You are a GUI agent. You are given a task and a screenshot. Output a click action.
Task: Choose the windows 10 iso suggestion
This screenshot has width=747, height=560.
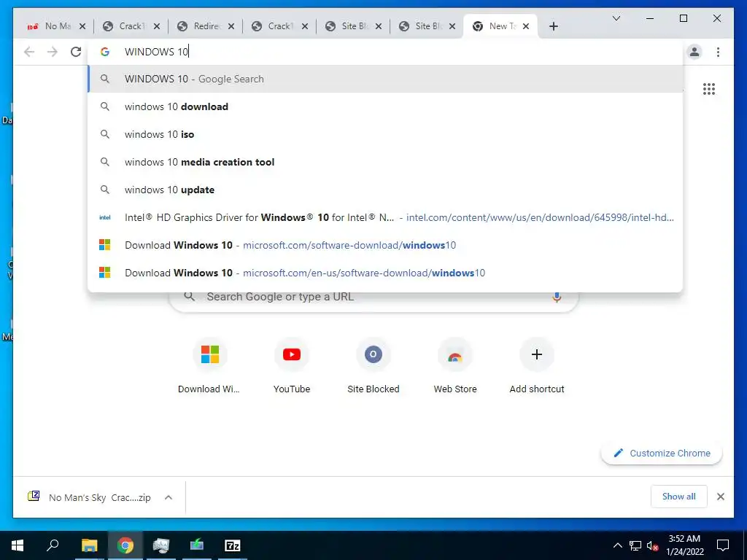point(385,134)
